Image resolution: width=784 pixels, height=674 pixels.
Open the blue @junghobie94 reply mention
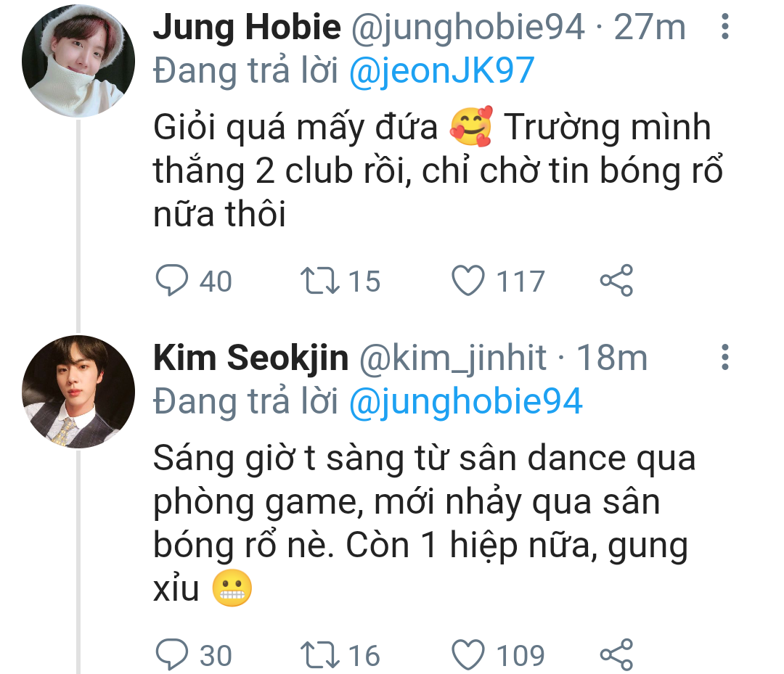pos(465,401)
